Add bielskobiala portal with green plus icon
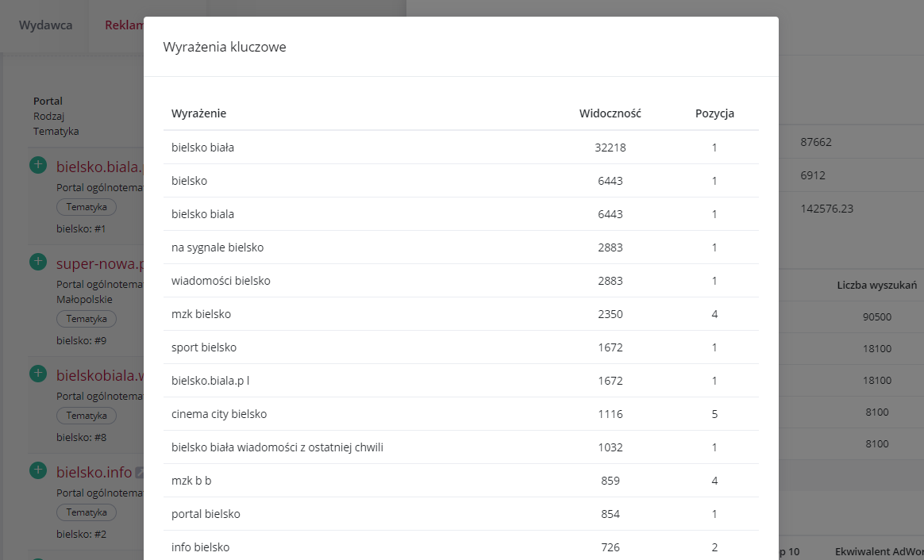The width and height of the screenshot is (924, 560). click(x=38, y=374)
